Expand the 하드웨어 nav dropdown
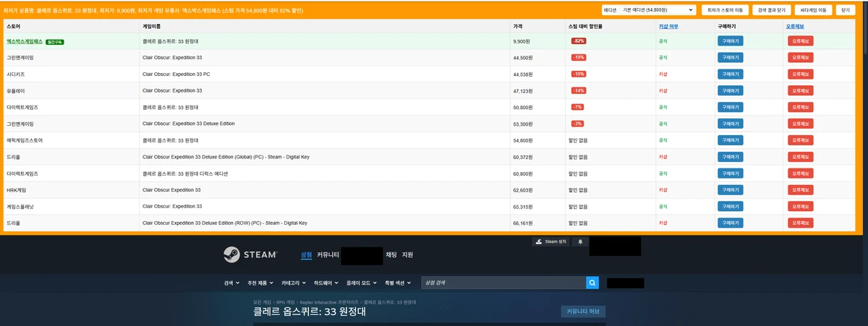The image size is (868, 326). pyautogui.click(x=327, y=283)
